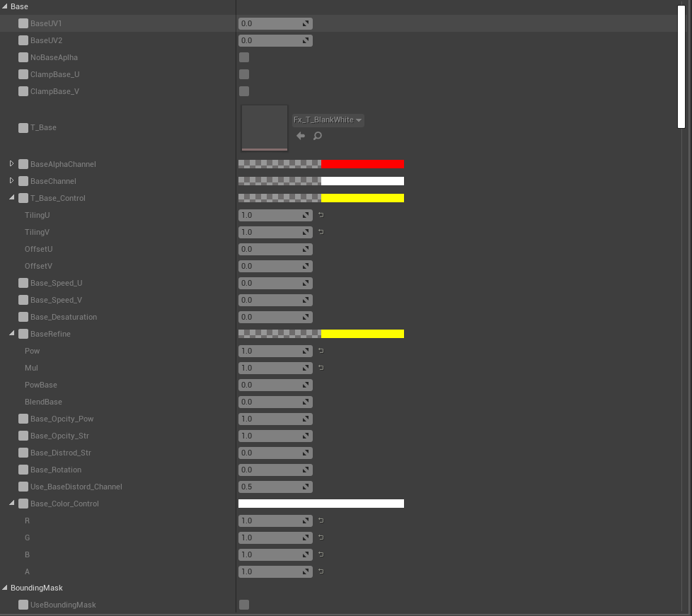Enable the BaseUV1 parameter override checkbox
692x616 pixels.
tap(23, 23)
